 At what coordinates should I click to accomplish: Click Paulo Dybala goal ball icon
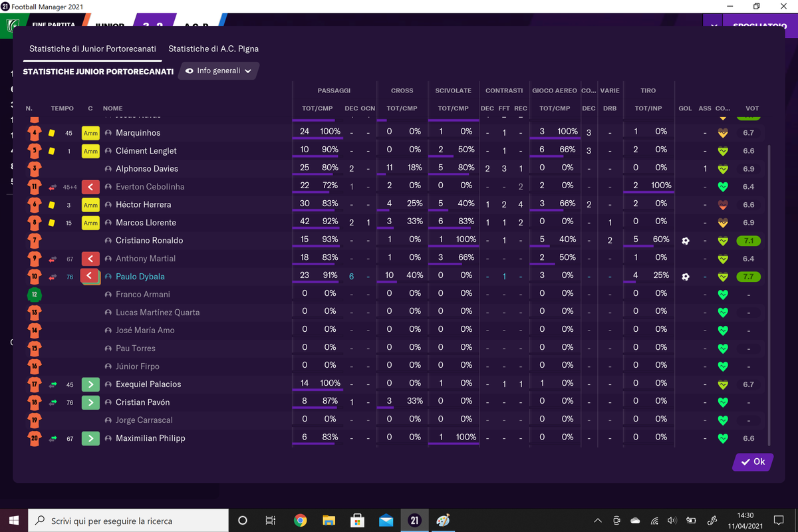(x=686, y=277)
